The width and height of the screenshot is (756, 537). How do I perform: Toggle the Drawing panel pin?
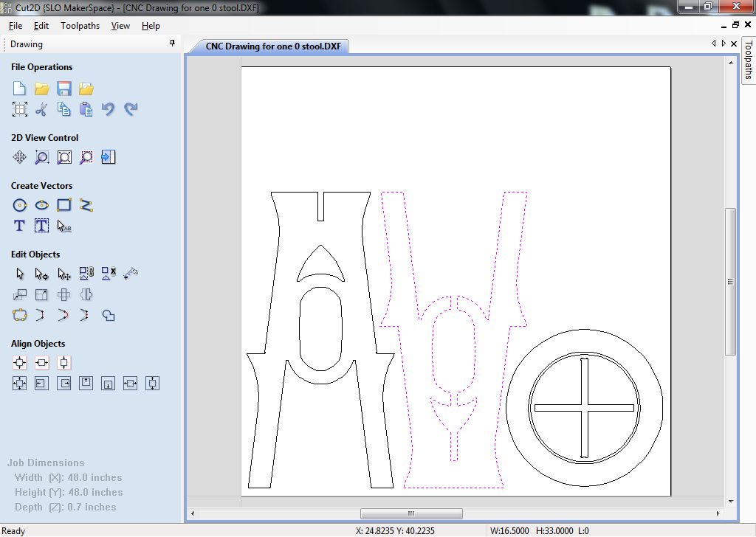(173, 44)
